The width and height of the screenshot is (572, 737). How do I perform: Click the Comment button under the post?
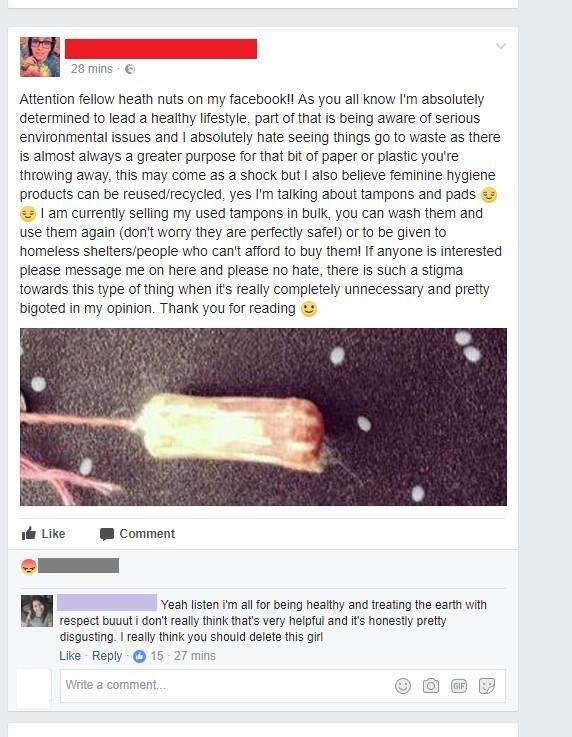click(137, 533)
